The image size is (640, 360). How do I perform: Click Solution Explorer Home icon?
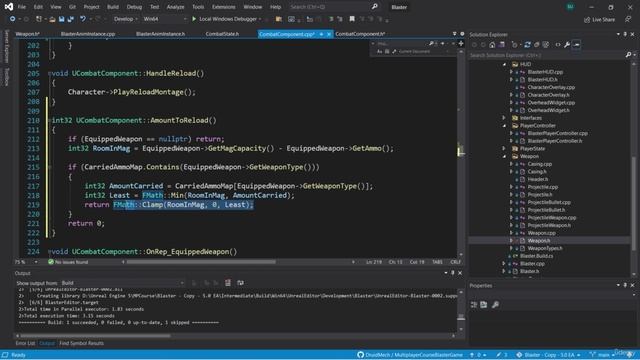pyautogui.click(x=492, y=44)
